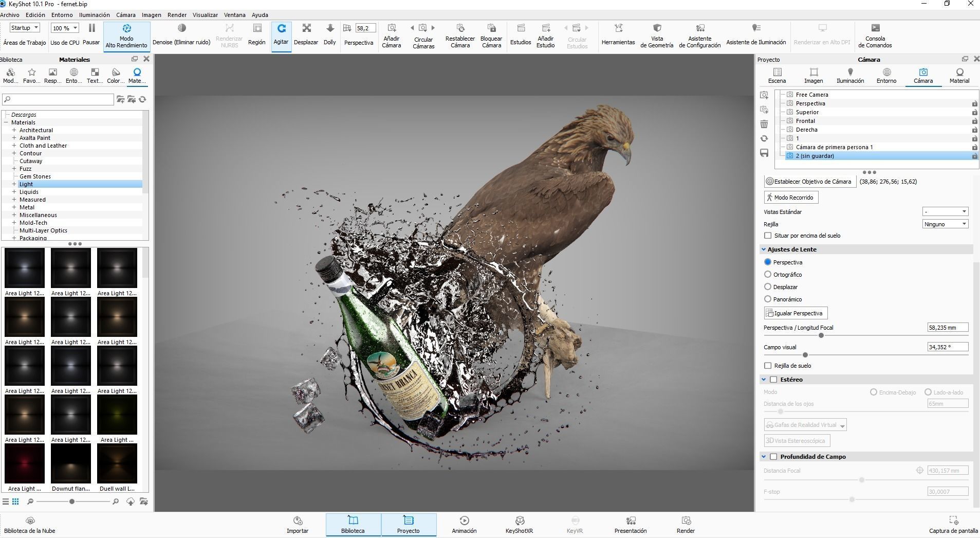Screen dimensions: 980x538
Task: Switch to Entorno project tab
Action: pos(886,76)
